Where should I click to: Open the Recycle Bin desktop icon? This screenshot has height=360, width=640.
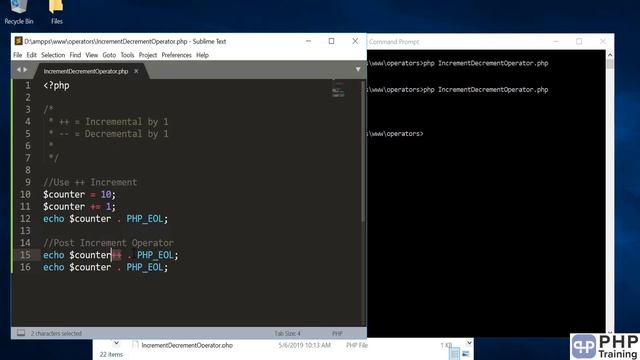[x=18, y=12]
